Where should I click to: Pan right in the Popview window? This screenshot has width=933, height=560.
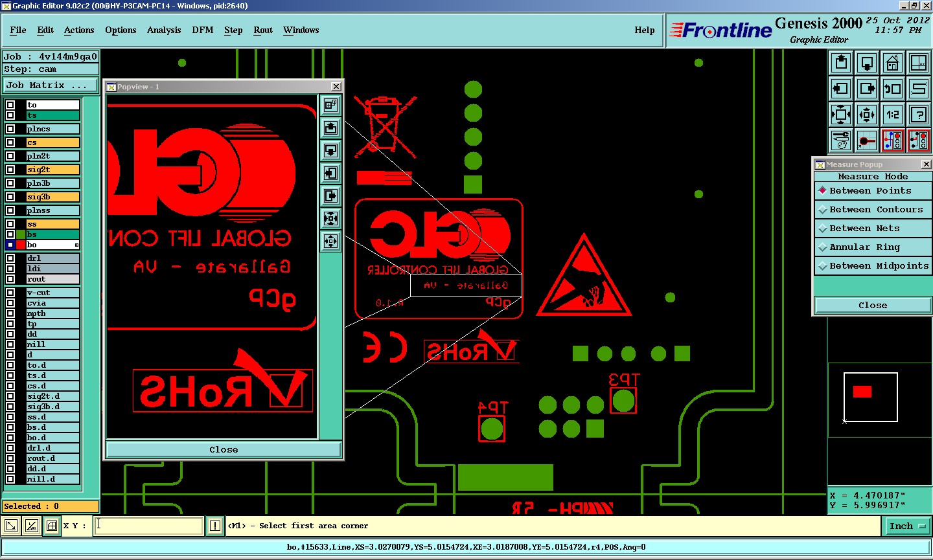(330, 196)
